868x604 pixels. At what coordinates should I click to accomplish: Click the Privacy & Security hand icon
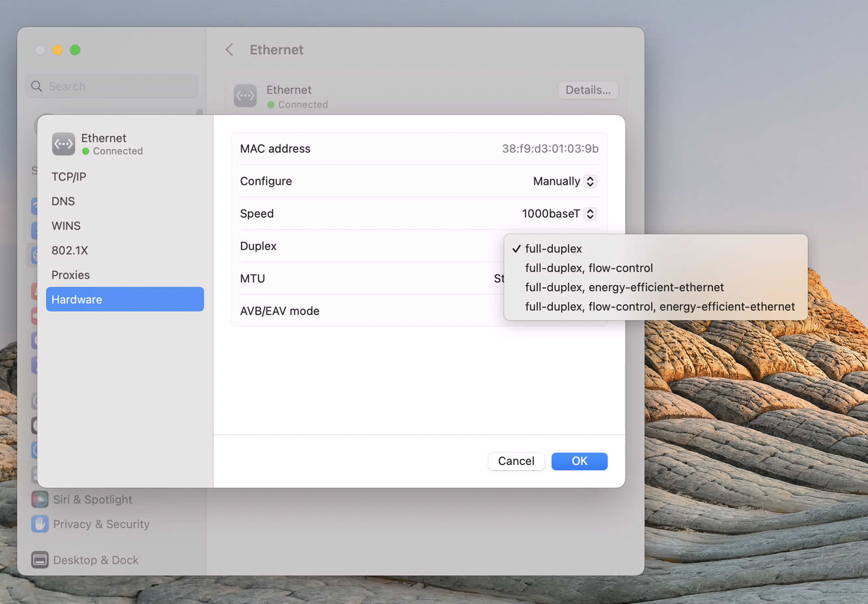(40, 524)
